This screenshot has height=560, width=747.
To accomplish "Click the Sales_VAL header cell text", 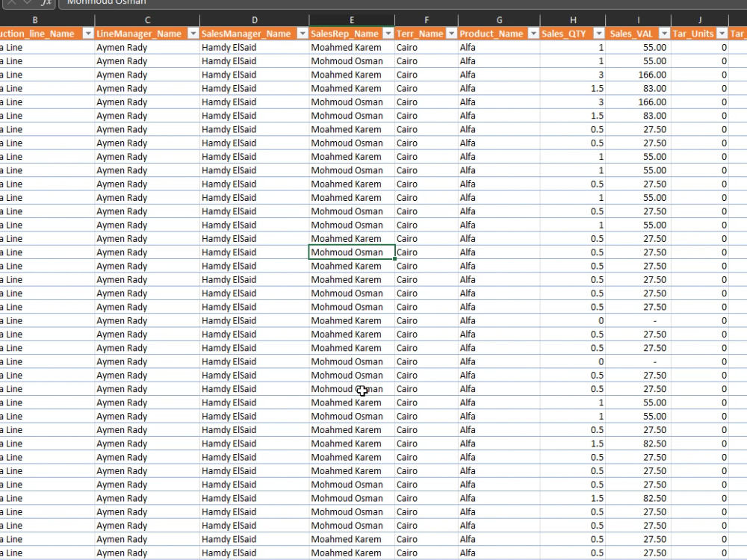I will pyautogui.click(x=631, y=34).
